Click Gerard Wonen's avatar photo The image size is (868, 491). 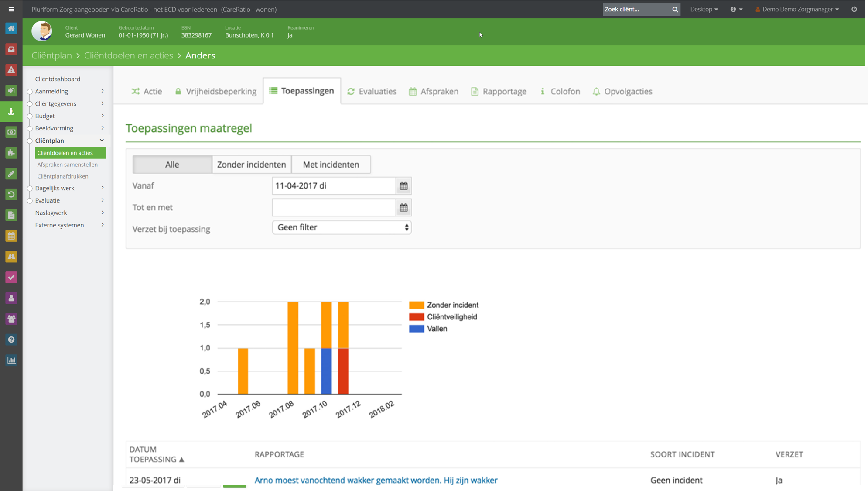(42, 31)
